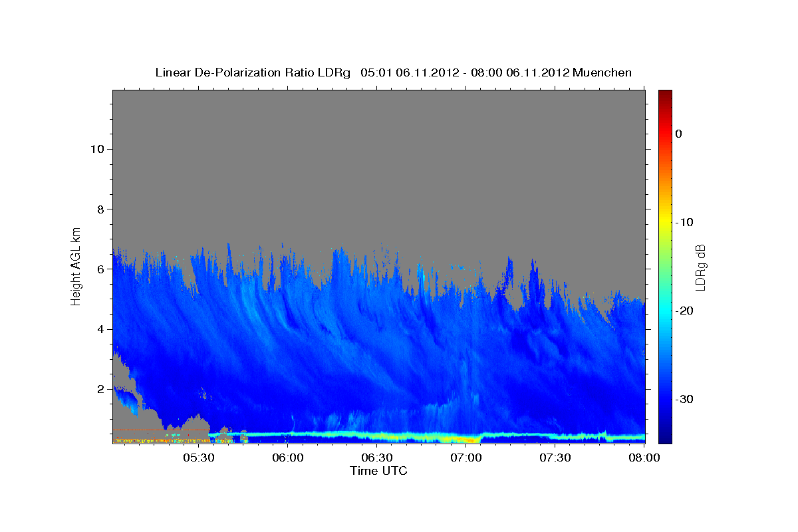Click the 'Time UTC' axis label

(x=378, y=471)
